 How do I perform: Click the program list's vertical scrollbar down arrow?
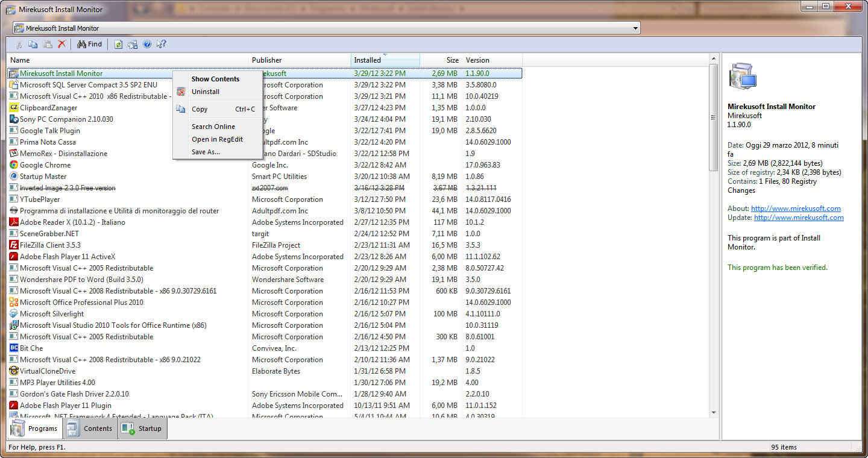714,413
